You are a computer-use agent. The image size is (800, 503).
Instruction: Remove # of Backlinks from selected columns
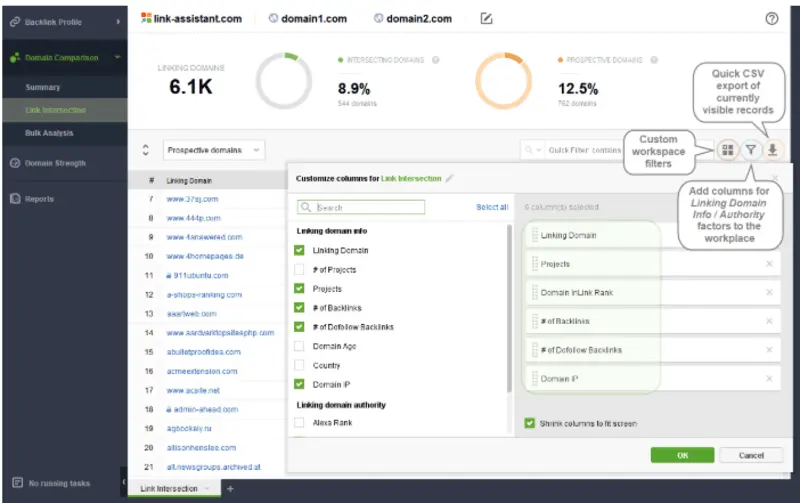click(769, 321)
